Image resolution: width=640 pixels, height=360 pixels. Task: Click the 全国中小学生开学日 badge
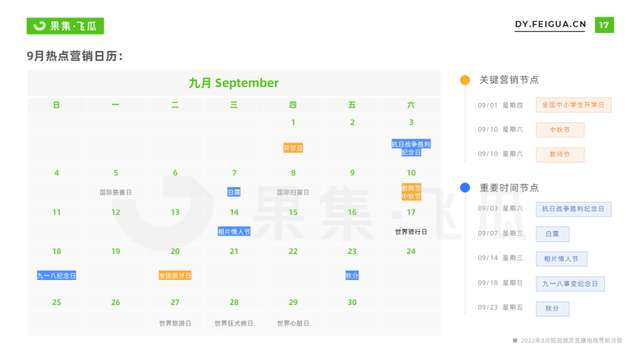pos(573,105)
